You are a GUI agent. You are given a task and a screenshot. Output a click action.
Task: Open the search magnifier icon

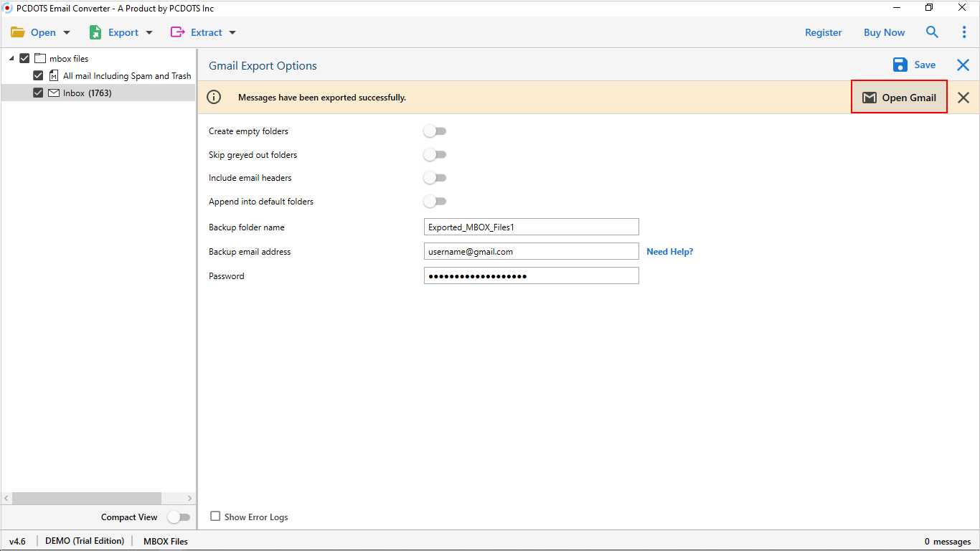932,32
